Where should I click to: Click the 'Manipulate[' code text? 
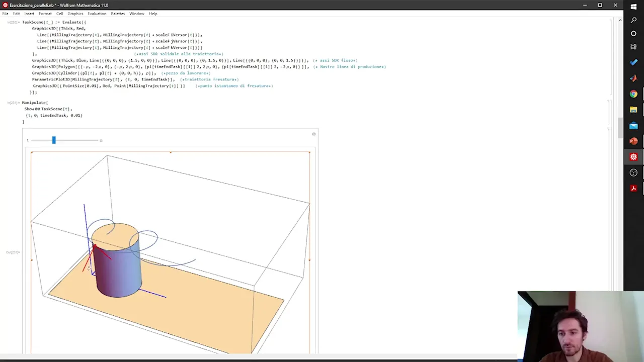[35, 103]
